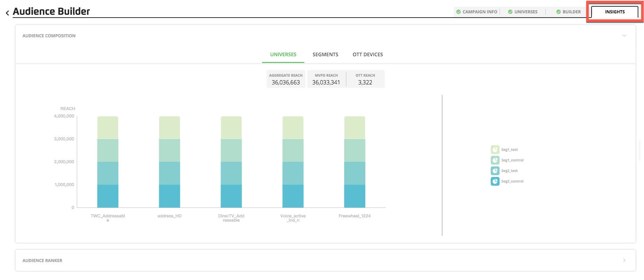Click the Seg1_control legend pie icon
Screen dimensions: 644x280
coord(495,160)
